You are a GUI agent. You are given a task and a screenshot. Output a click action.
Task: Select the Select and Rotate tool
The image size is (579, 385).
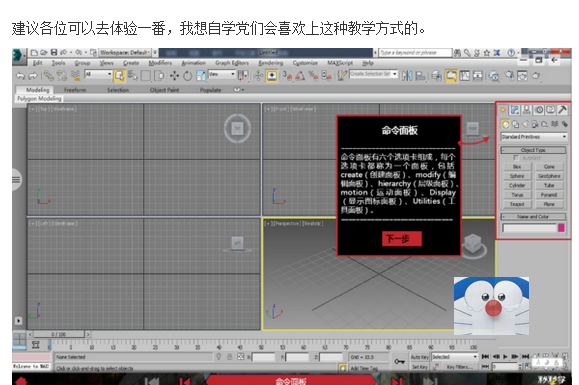coord(188,76)
